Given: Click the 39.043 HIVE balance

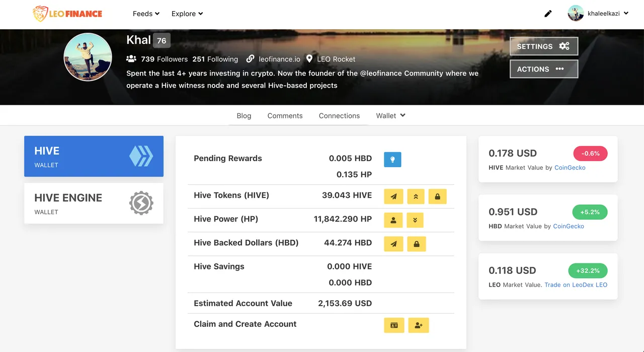Looking at the screenshot, I should point(347,195).
